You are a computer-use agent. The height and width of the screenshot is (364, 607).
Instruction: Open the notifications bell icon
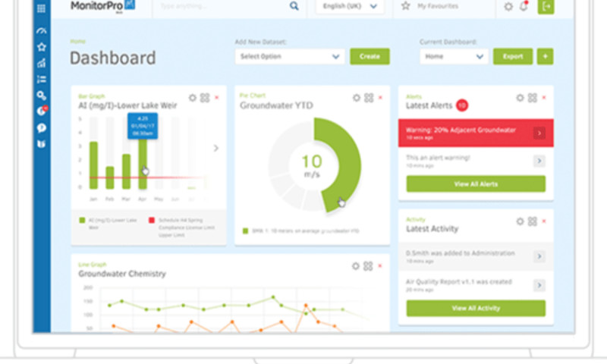point(524,6)
